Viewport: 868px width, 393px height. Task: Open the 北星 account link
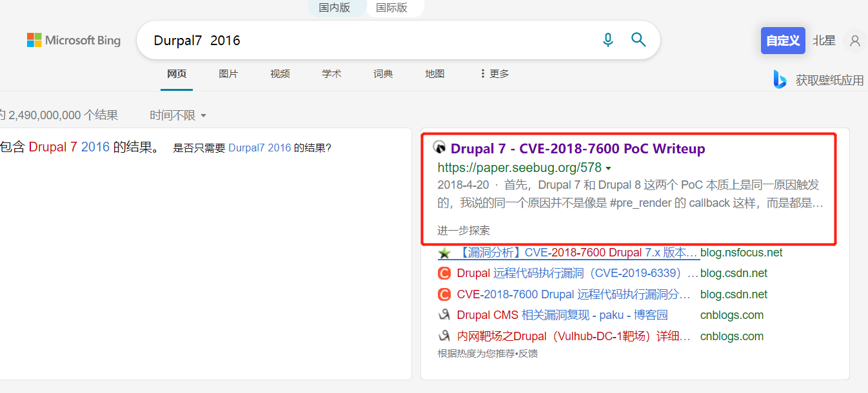(x=824, y=41)
